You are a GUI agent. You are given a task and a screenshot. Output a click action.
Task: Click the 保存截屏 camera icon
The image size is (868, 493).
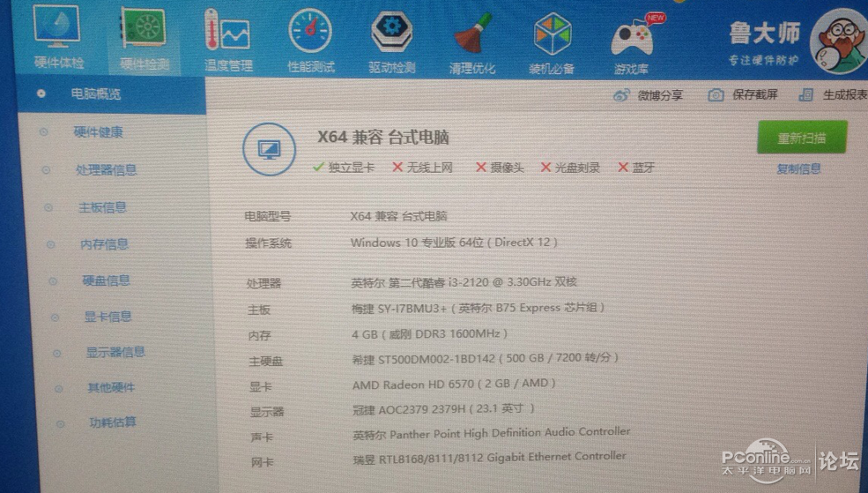716,95
